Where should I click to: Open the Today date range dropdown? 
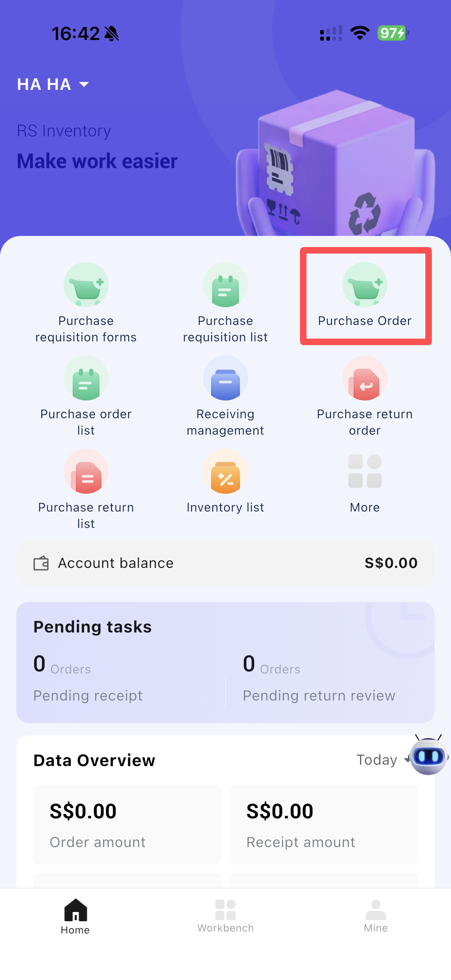[x=382, y=760]
